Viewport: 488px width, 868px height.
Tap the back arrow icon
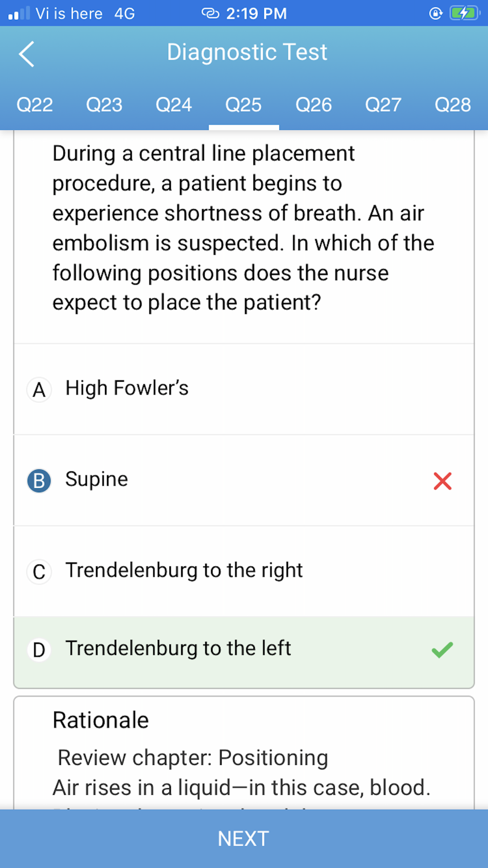pos(26,54)
